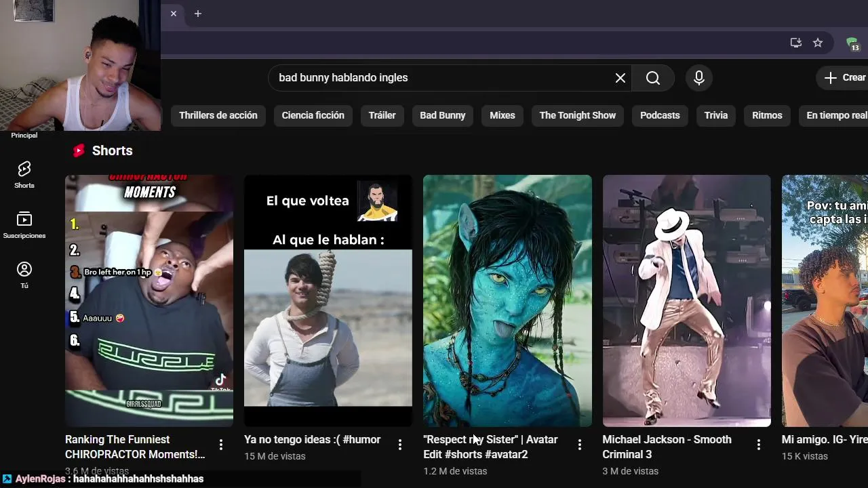Screen dimensions: 868x488
Task: Bookmark this page with the star icon
Action: [x=818, y=43]
